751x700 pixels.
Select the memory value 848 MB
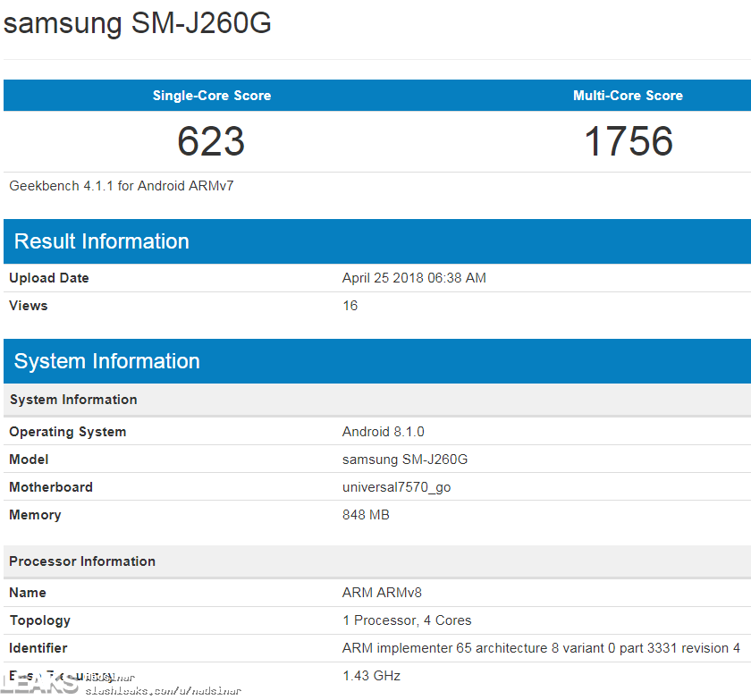(366, 515)
